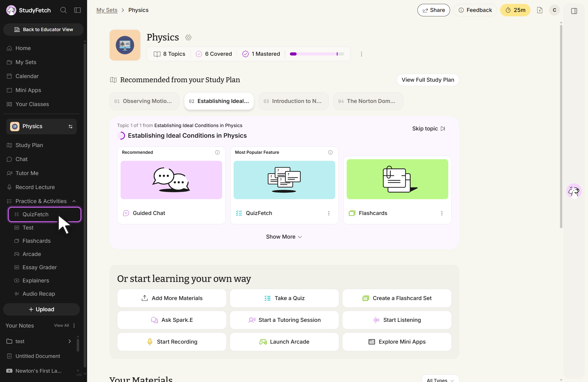Switch set using Physics swap arrows icon
588x382 pixels.
[71, 127]
